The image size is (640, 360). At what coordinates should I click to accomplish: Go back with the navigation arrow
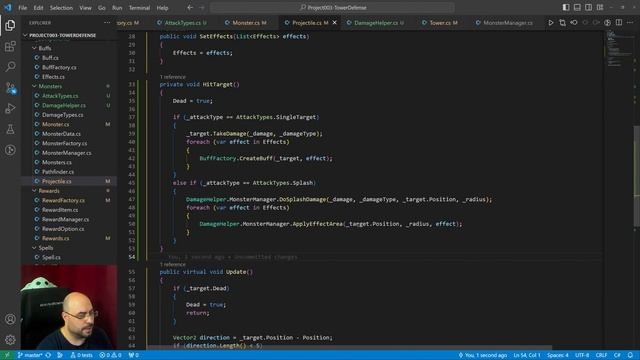[x=190, y=7]
